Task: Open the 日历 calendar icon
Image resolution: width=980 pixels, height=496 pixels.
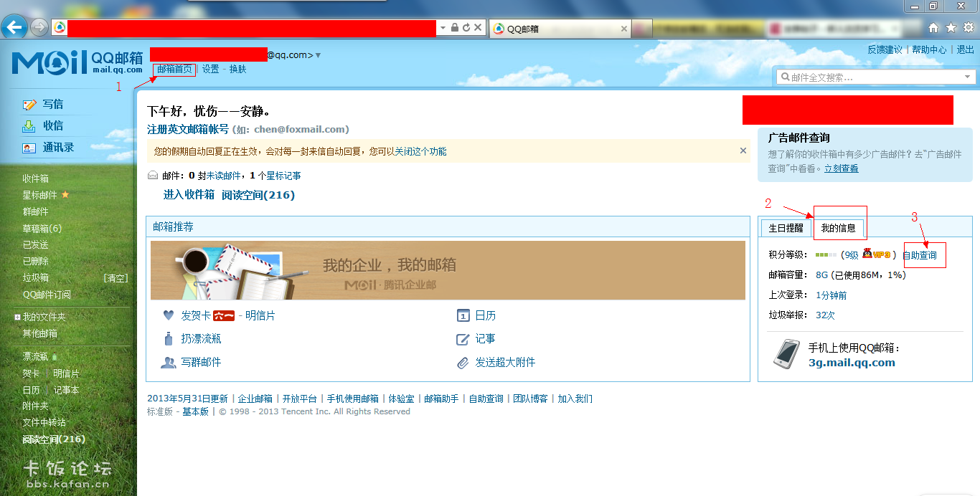Action: pyautogui.click(x=463, y=315)
